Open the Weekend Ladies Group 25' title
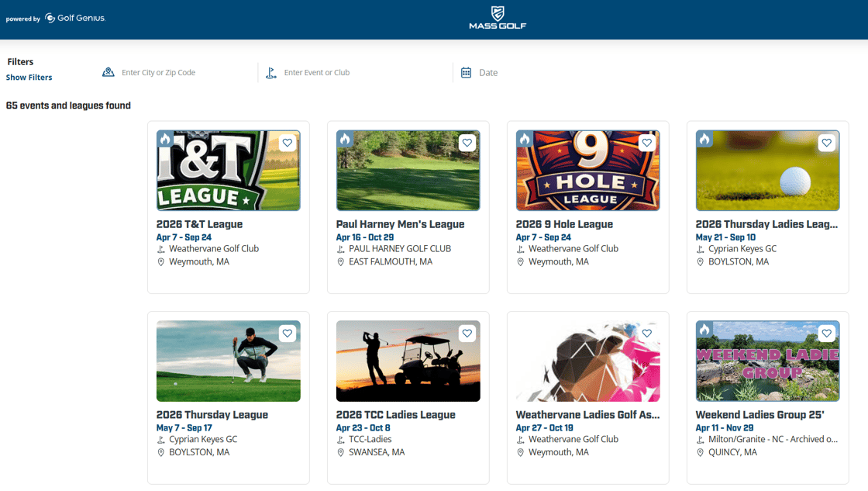 (x=760, y=415)
